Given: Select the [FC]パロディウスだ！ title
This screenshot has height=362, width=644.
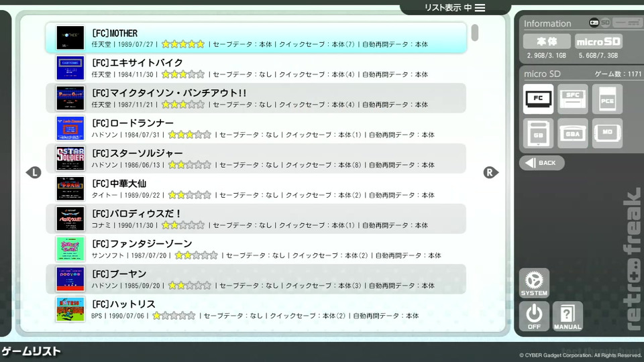Looking at the screenshot, I should [136, 213].
